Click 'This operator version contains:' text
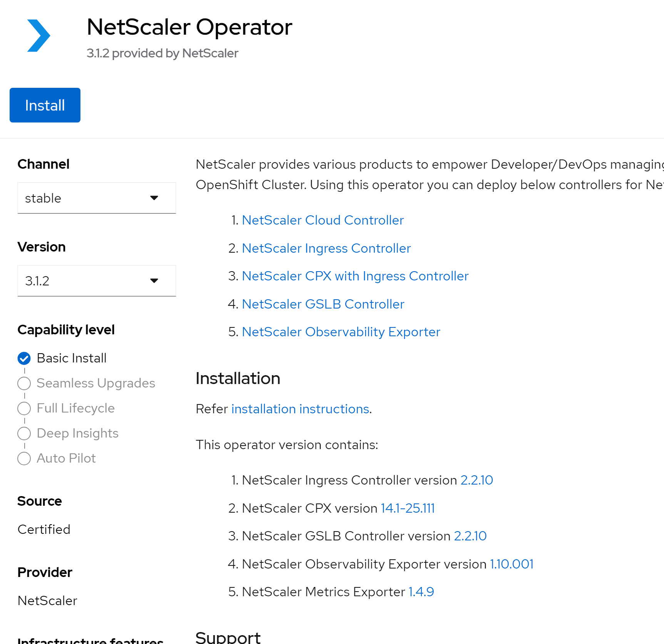The height and width of the screenshot is (644, 664). [287, 445]
